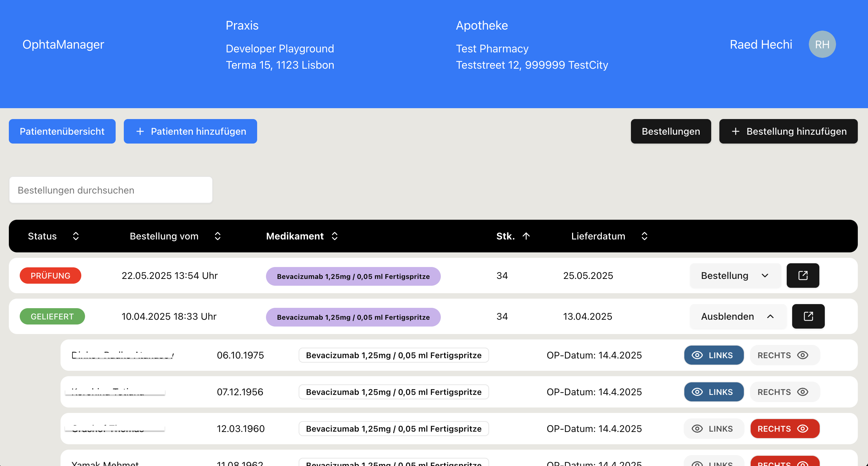Collapse the order details with Ausblenden

coord(737,316)
